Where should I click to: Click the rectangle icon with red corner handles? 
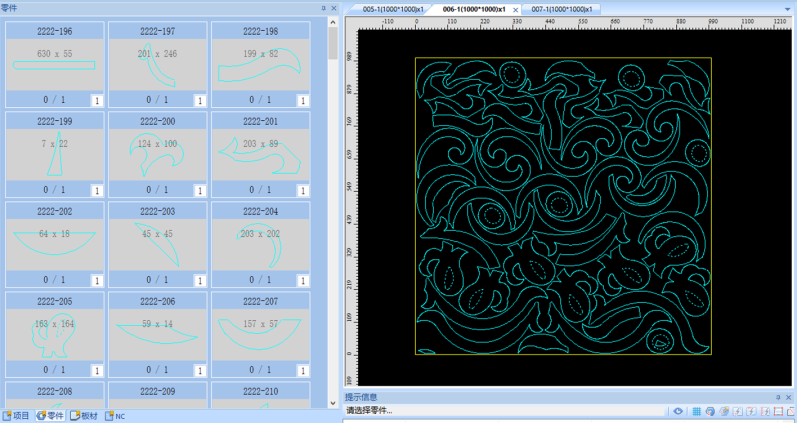(x=778, y=411)
